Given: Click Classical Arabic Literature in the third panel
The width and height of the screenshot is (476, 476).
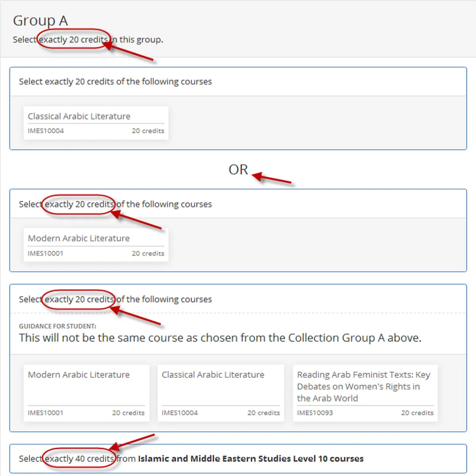Looking at the screenshot, I should click(213, 374).
